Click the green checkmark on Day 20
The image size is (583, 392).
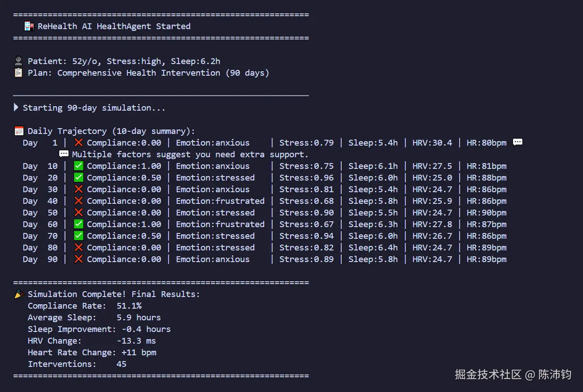tap(78, 177)
